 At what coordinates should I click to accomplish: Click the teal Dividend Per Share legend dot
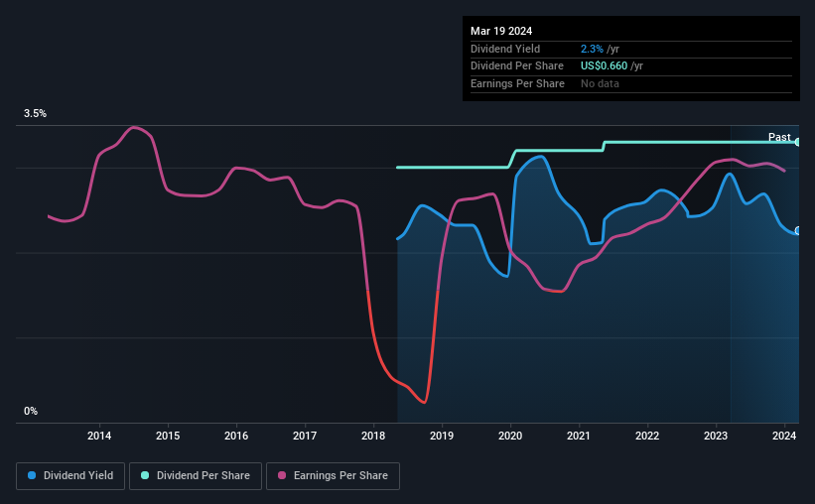pyautogui.click(x=145, y=475)
